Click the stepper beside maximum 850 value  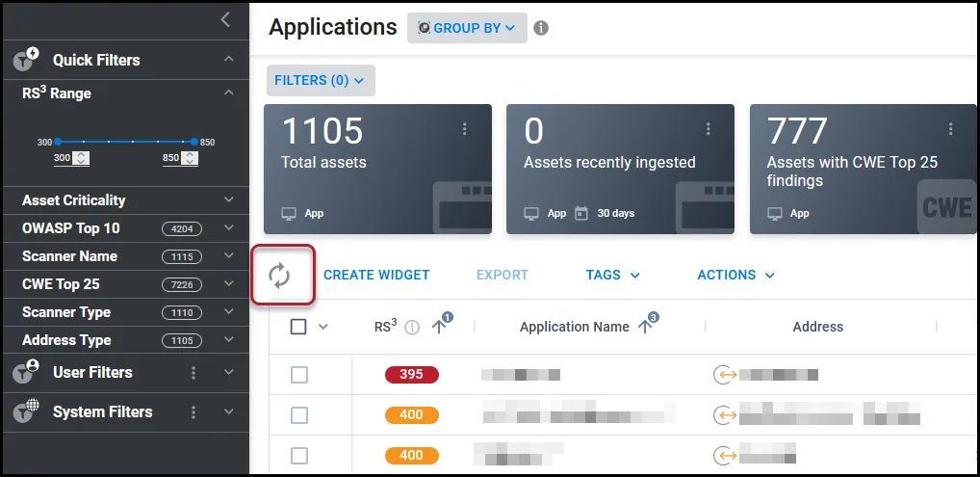(190, 158)
